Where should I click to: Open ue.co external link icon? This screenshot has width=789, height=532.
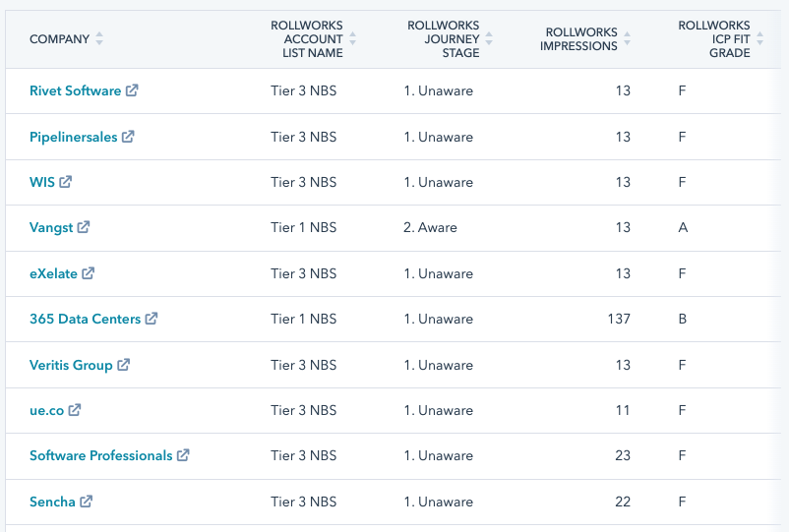tap(75, 410)
